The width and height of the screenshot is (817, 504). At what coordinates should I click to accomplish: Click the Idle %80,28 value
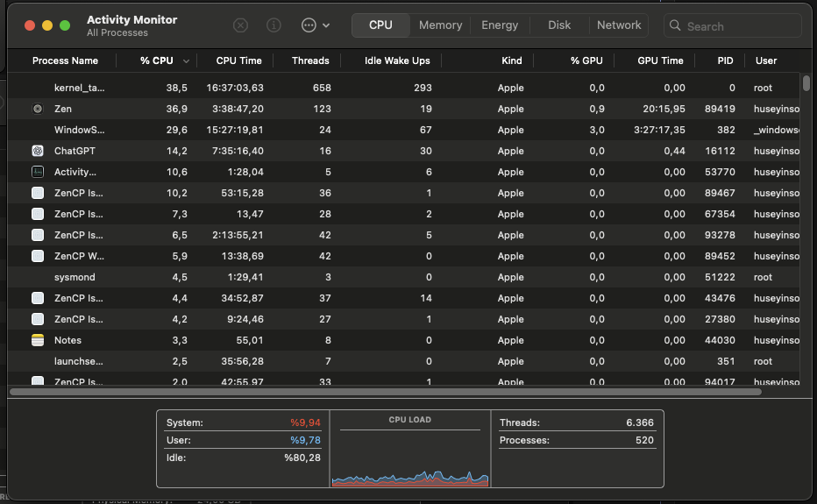pos(302,458)
